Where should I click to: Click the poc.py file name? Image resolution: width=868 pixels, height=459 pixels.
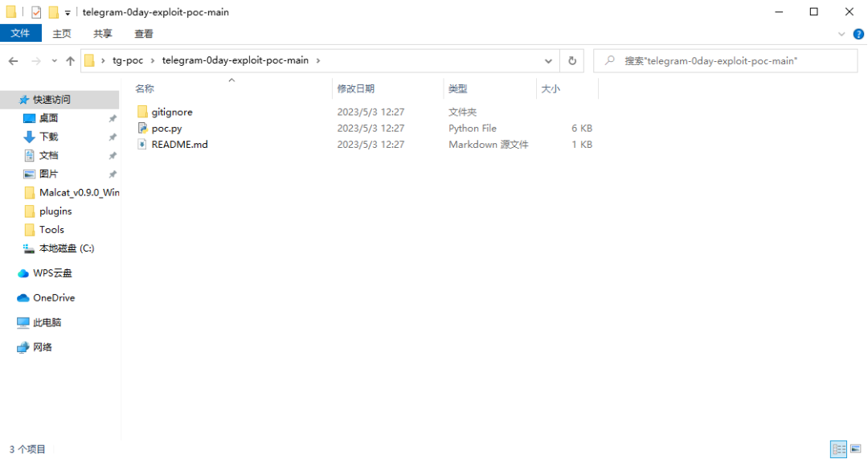[x=166, y=129]
